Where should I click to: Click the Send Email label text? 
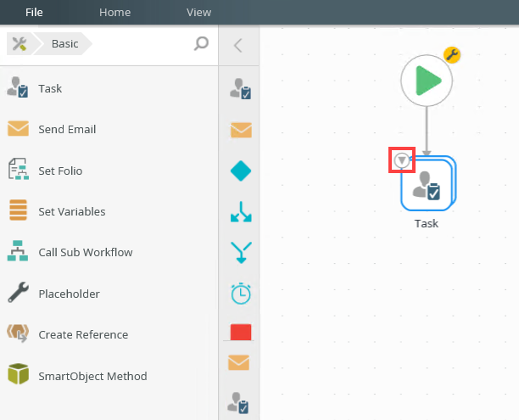point(67,129)
